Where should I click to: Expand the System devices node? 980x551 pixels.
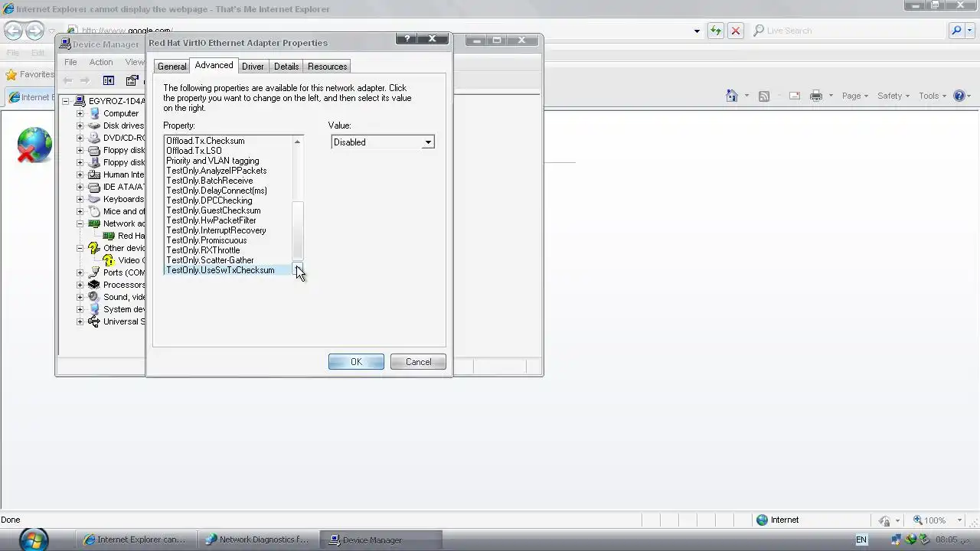click(80, 309)
